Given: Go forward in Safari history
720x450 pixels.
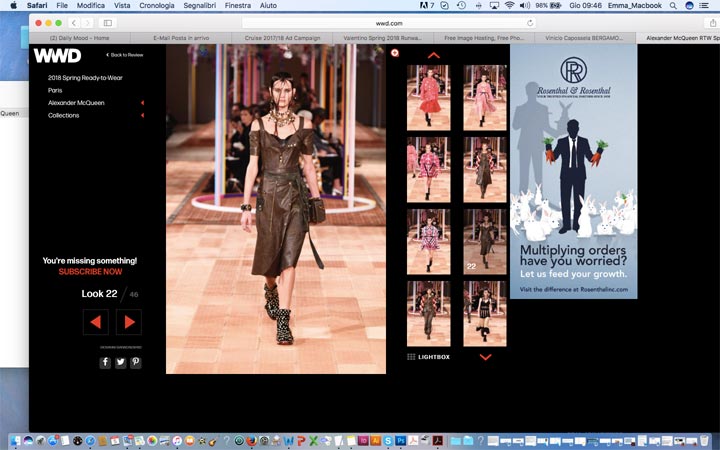Looking at the screenshot, I should tap(87, 23).
